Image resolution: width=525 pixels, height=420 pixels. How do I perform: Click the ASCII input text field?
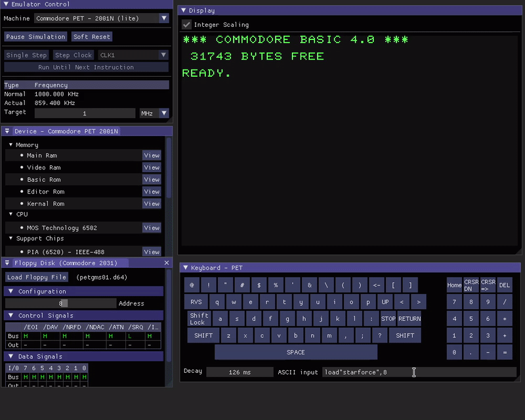pyautogui.click(x=419, y=372)
